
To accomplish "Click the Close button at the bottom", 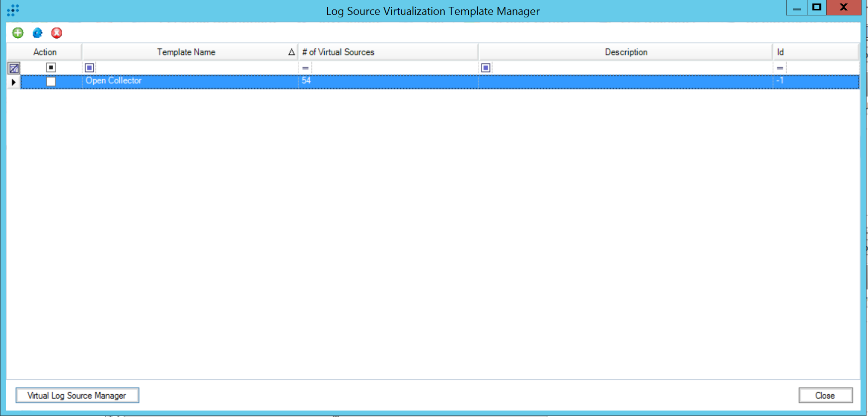I will click(825, 395).
